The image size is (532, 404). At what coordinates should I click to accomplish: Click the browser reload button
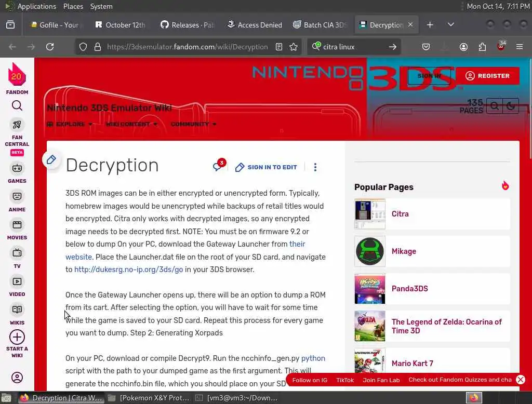point(50,47)
